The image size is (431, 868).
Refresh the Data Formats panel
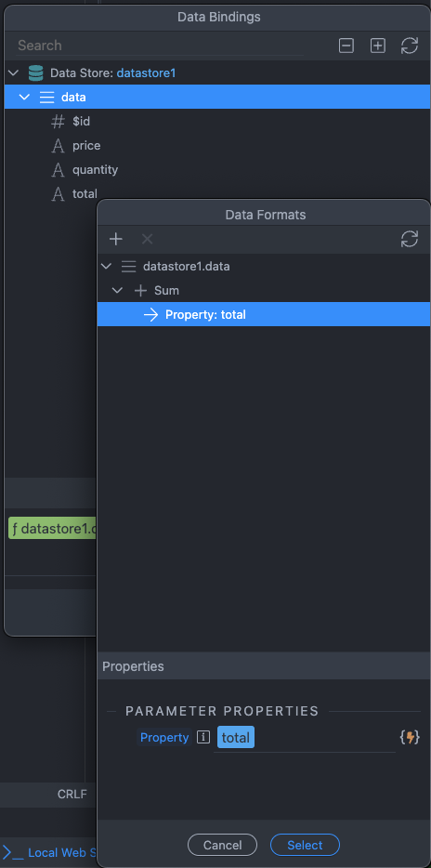[x=410, y=239]
